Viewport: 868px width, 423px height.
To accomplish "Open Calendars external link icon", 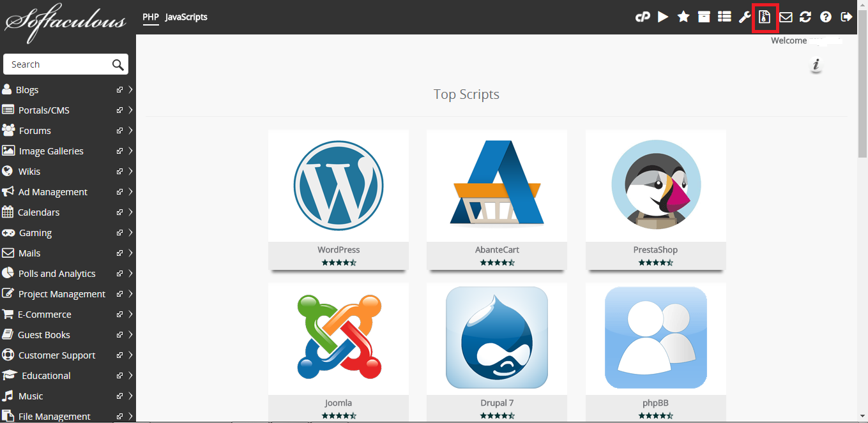I will (x=119, y=212).
